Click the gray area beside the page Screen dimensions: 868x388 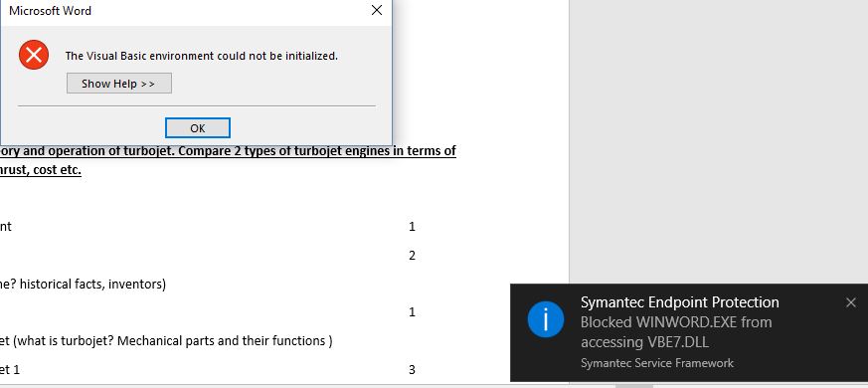point(719,138)
